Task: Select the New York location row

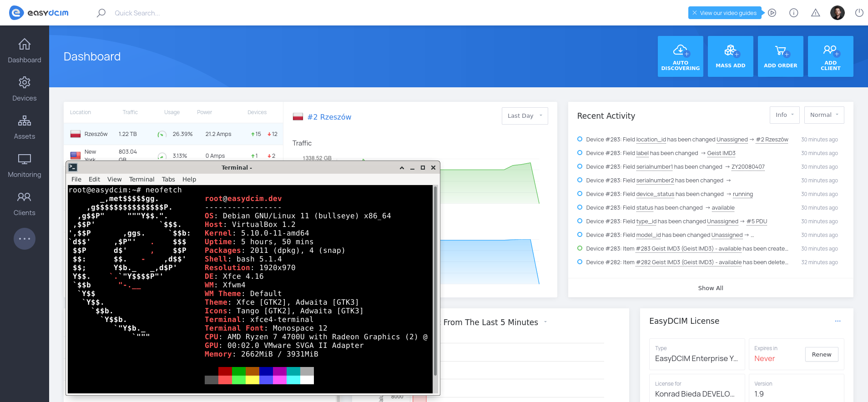Action: coord(173,153)
